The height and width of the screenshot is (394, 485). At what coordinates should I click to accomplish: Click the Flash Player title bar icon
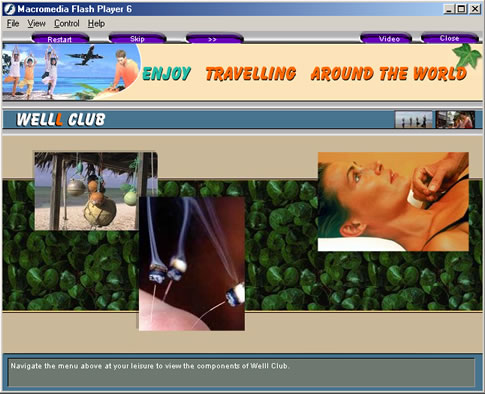(9, 9)
